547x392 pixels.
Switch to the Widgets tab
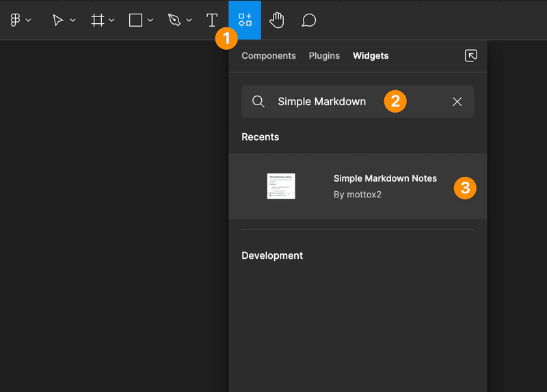tap(371, 56)
